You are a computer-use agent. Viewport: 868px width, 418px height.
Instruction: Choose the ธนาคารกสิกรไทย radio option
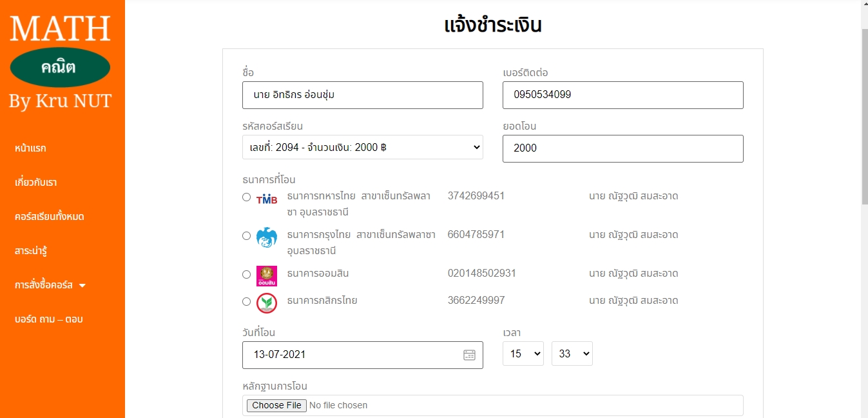point(246,301)
